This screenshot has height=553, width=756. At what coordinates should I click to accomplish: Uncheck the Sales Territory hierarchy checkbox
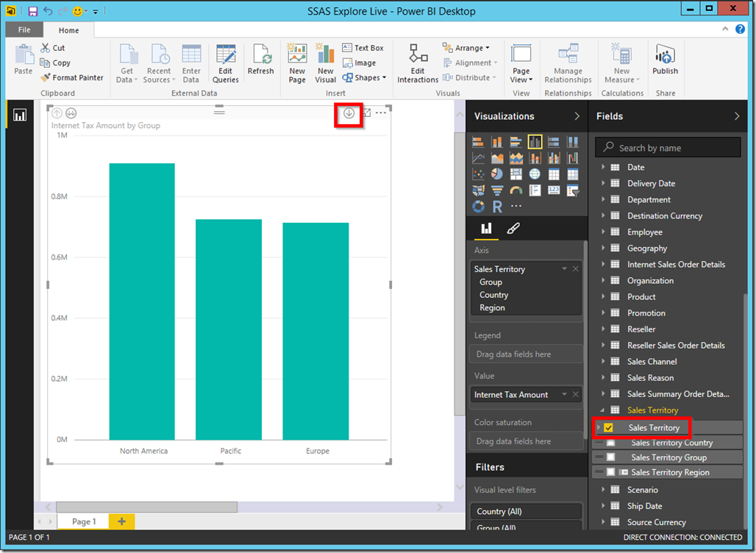(608, 428)
